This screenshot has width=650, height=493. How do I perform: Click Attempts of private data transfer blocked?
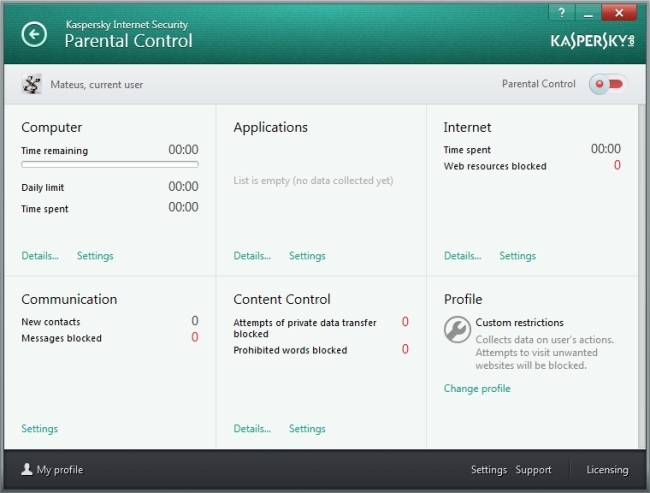[305, 328]
